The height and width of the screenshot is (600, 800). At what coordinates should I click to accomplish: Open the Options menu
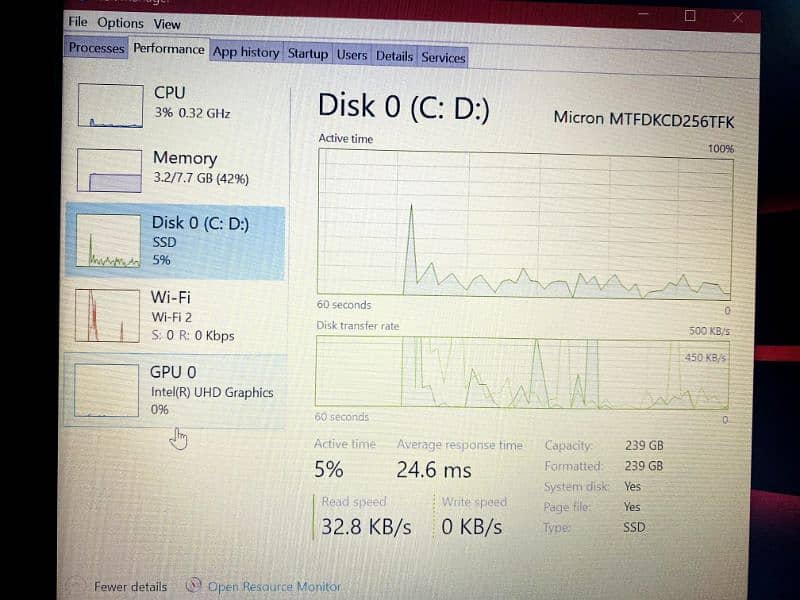(x=120, y=23)
